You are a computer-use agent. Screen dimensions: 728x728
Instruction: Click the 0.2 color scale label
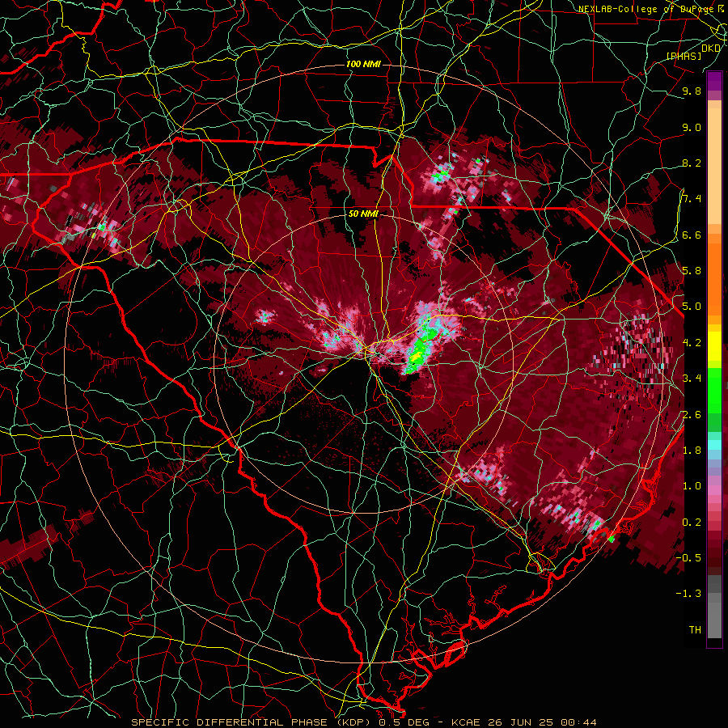click(x=692, y=522)
